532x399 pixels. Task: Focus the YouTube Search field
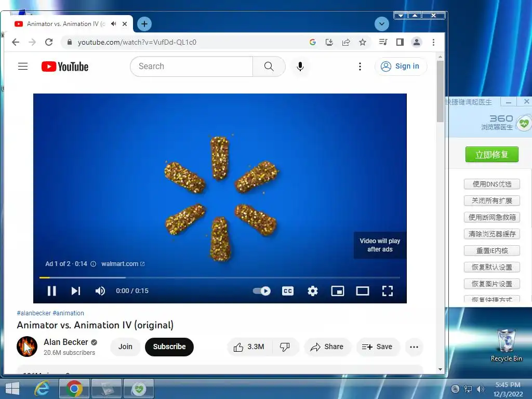(191, 66)
